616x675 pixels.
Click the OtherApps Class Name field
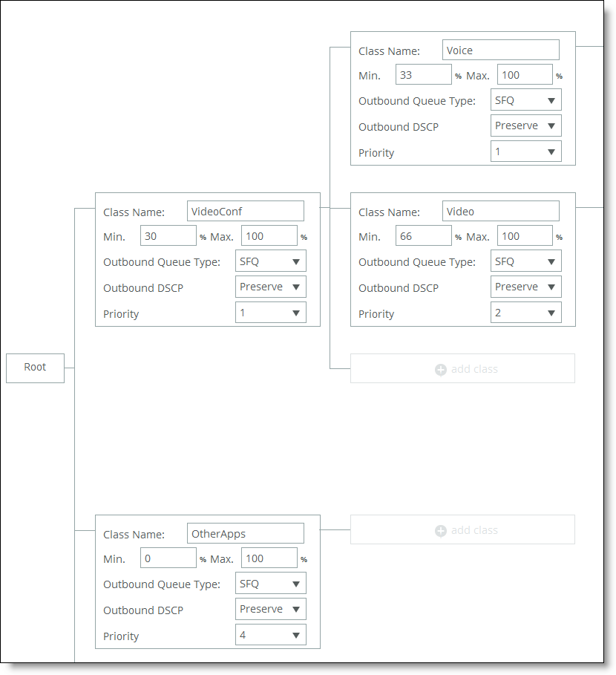[x=245, y=533]
